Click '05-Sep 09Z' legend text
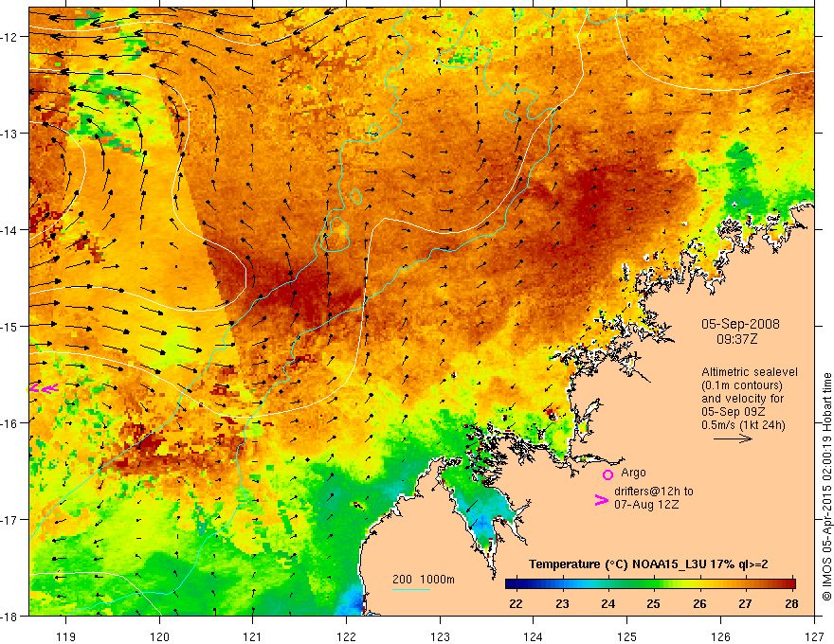The image size is (834, 644). coord(733,412)
